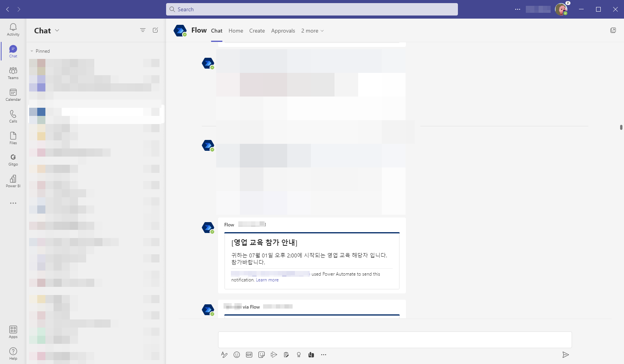Follow the "Learn more" link
Viewport: 624px width, 364px height.
coord(267,280)
